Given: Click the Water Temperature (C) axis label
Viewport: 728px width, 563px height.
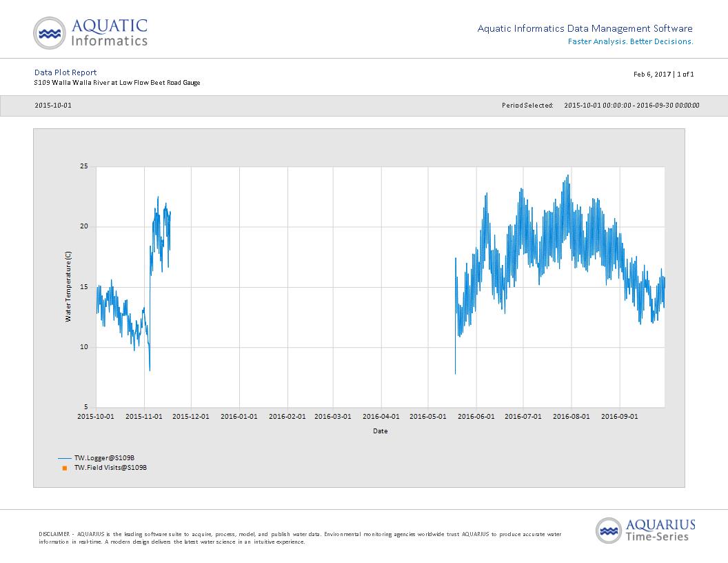Looking at the screenshot, I should tap(68, 286).
